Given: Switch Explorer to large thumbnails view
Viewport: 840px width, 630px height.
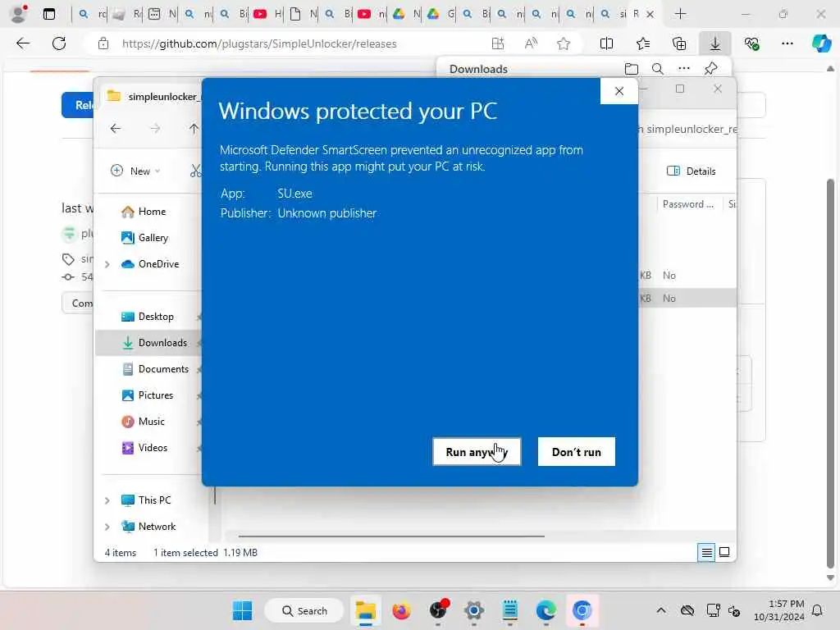Looking at the screenshot, I should (x=724, y=552).
